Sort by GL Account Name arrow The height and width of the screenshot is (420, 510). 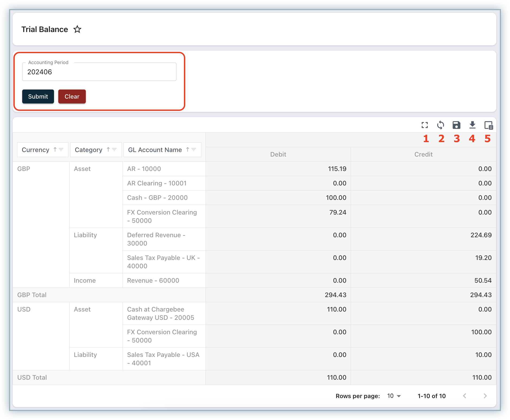(188, 150)
